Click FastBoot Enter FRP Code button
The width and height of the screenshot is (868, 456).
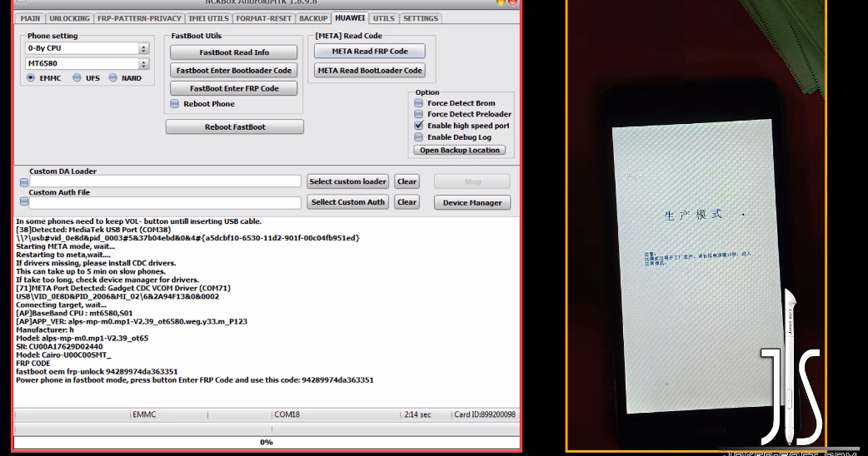click(x=233, y=88)
